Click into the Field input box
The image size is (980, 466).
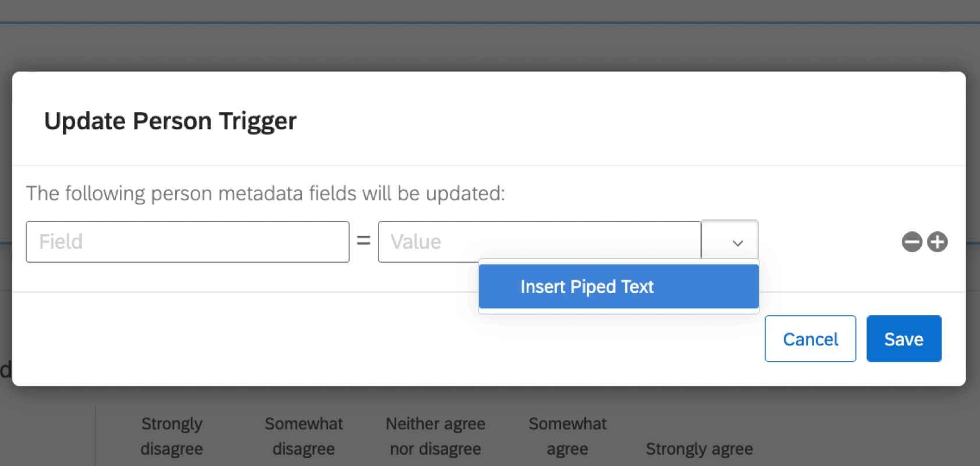[x=187, y=242]
